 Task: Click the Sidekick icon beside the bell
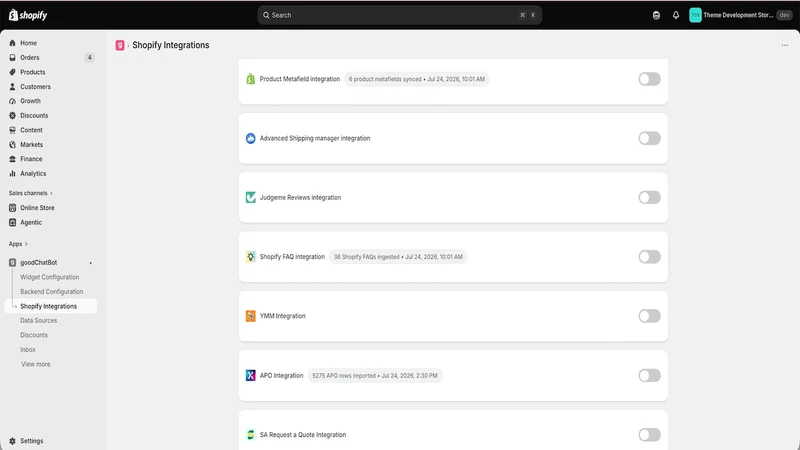(x=656, y=15)
